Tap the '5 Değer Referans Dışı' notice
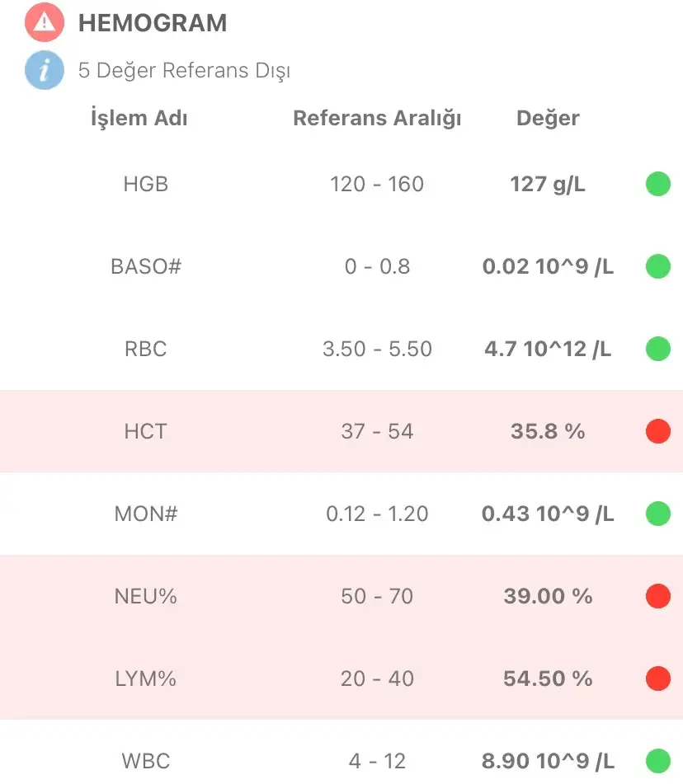The width and height of the screenshot is (683, 784). click(184, 71)
